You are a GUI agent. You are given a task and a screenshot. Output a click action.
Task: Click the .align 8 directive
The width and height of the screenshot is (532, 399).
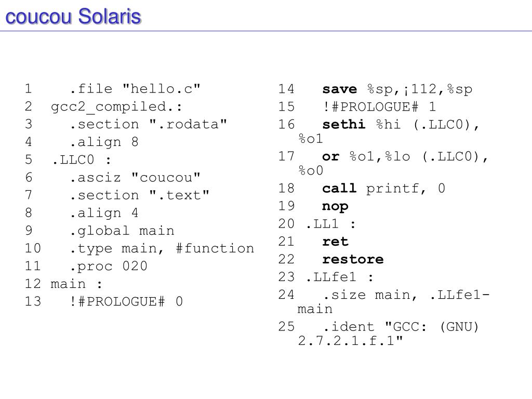(104, 142)
